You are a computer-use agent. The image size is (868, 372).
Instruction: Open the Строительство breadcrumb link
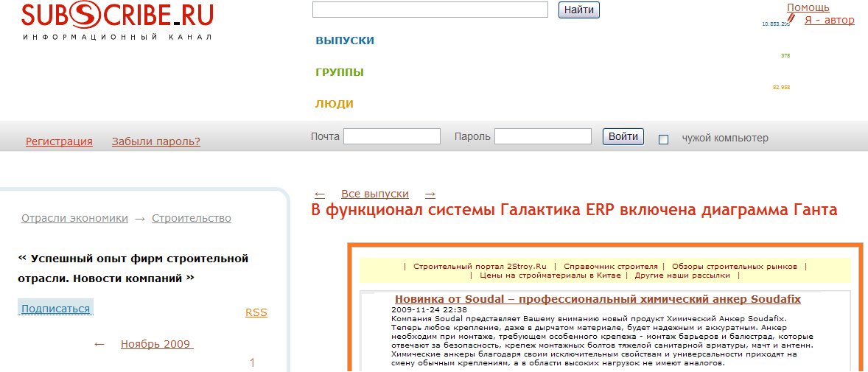pos(192,218)
